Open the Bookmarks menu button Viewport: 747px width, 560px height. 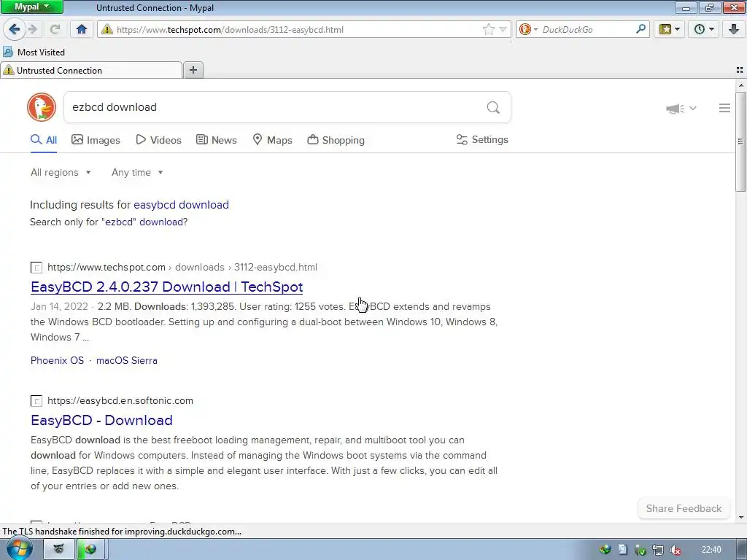click(x=670, y=29)
